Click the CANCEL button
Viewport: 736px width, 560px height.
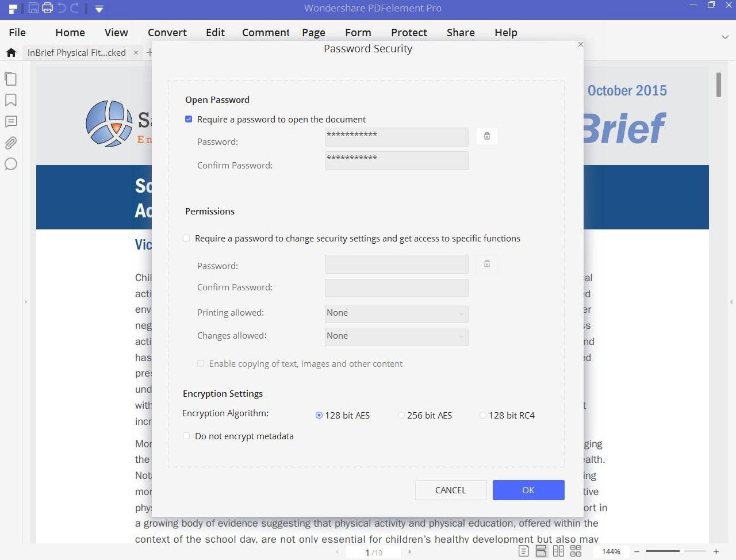[451, 490]
